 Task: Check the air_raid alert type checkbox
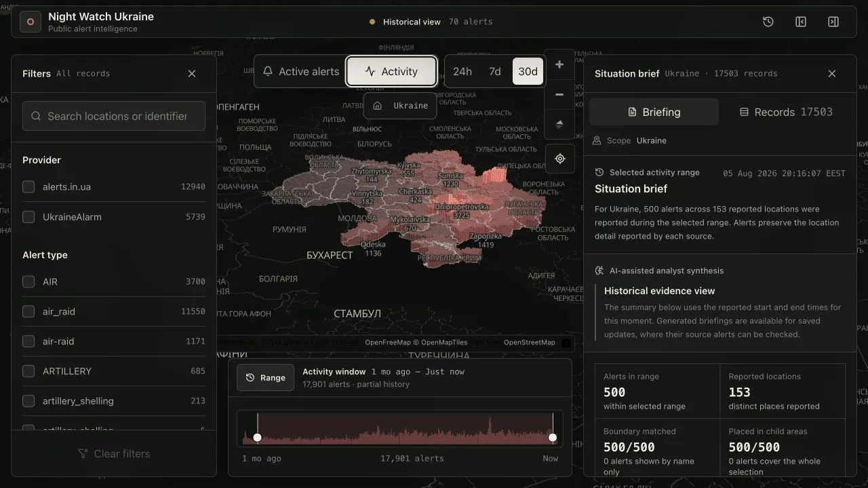pos(28,311)
